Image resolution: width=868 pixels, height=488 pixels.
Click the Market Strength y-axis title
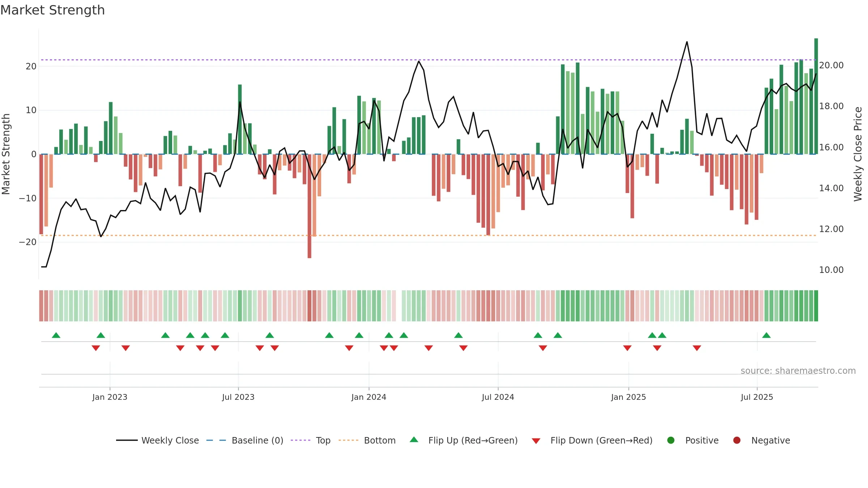coord(6,154)
